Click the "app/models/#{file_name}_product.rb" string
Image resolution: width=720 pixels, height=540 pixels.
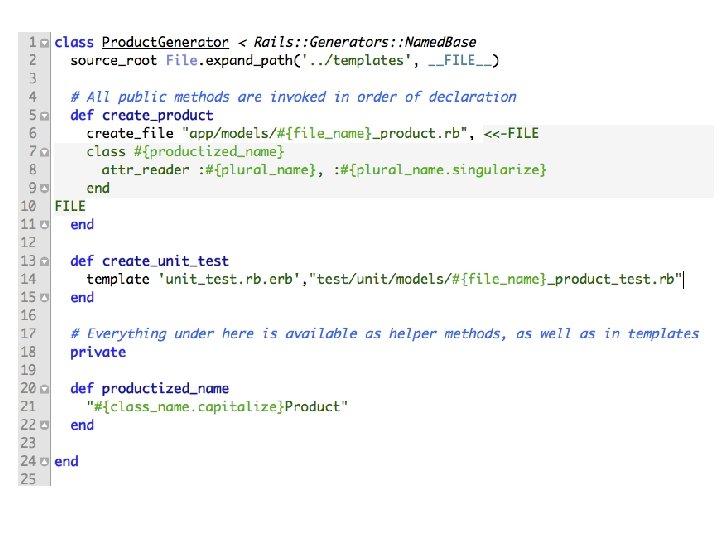325,133
